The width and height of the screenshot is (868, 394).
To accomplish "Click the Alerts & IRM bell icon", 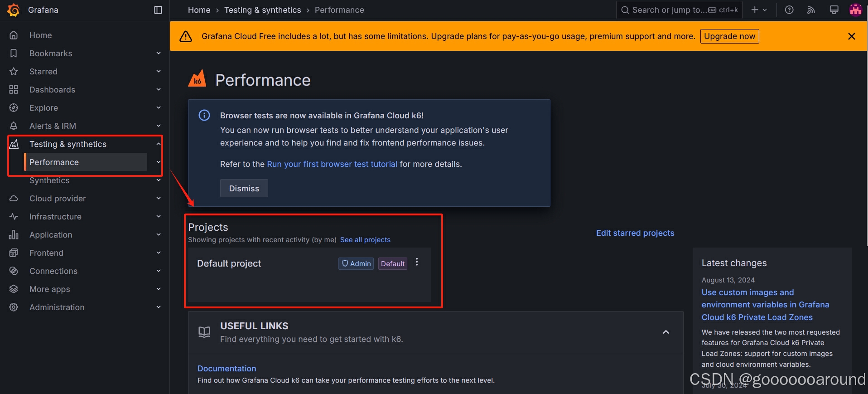I will pyautogui.click(x=14, y=126).
